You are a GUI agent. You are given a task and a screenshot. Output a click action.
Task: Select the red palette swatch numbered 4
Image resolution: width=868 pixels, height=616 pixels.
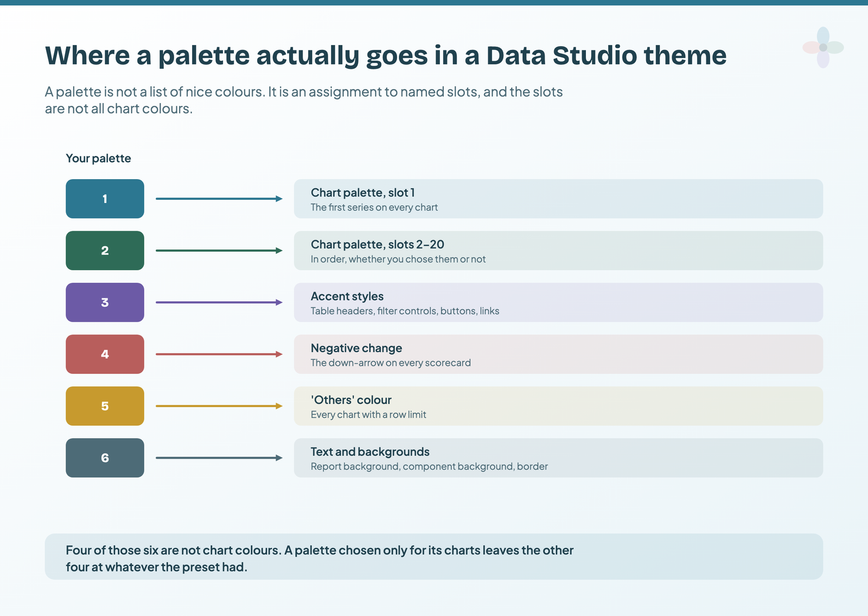(x=105, y=354)
